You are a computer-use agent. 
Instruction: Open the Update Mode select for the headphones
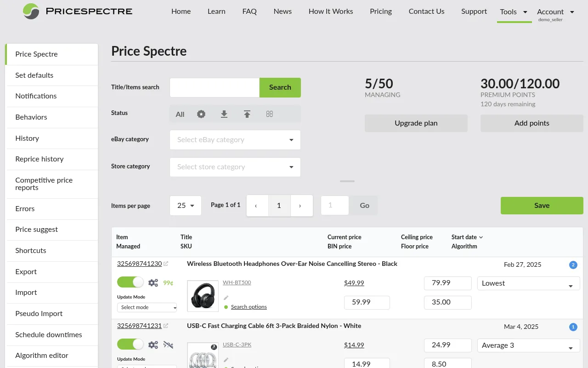147,307
